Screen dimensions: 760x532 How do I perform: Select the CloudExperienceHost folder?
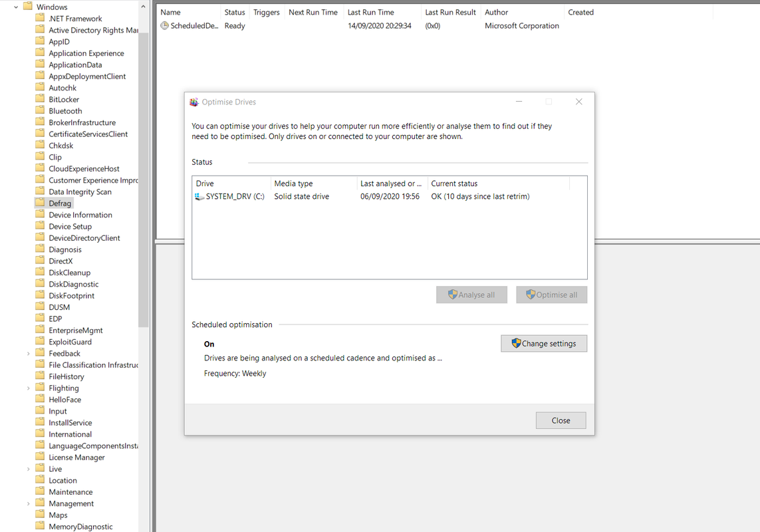(84, 169)
